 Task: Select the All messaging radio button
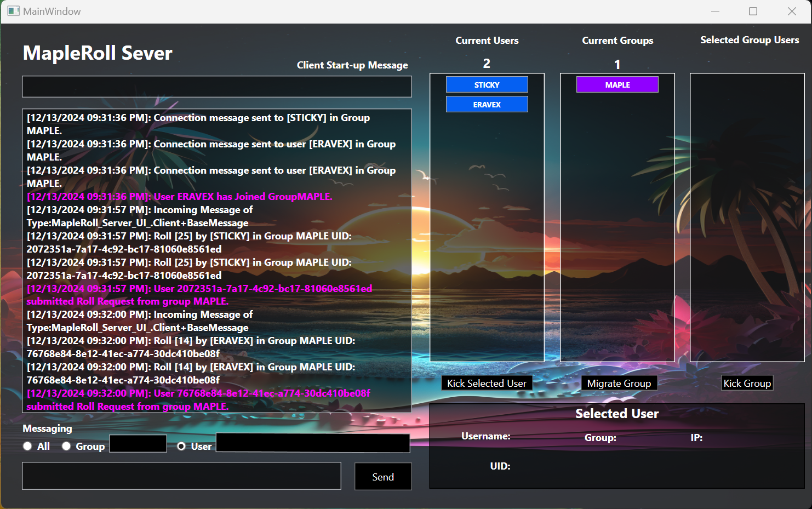click(27, 446)
